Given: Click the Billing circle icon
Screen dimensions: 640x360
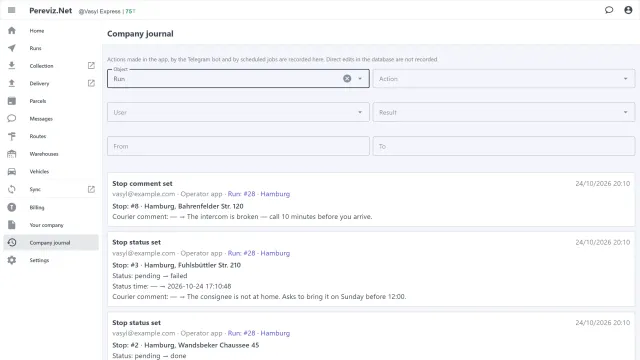Looking at the screenshot, I should click(12, 207).
